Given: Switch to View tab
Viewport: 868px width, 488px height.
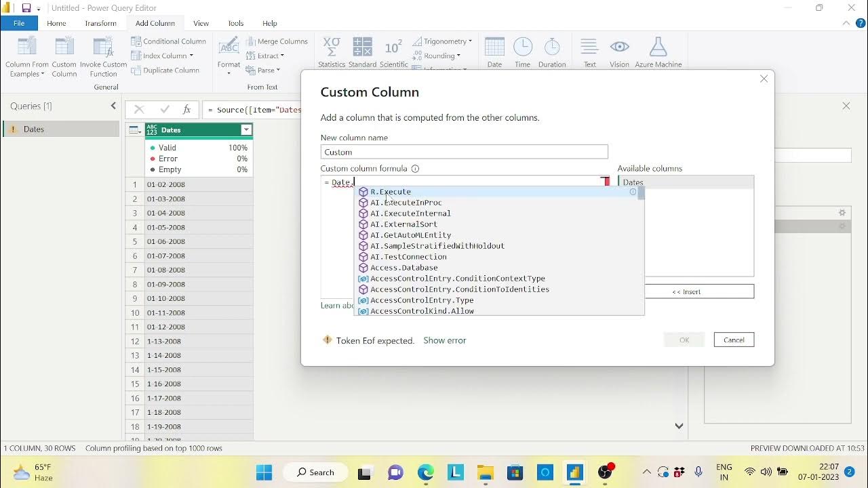Looking at the screenshot, I should coord(201,23).
